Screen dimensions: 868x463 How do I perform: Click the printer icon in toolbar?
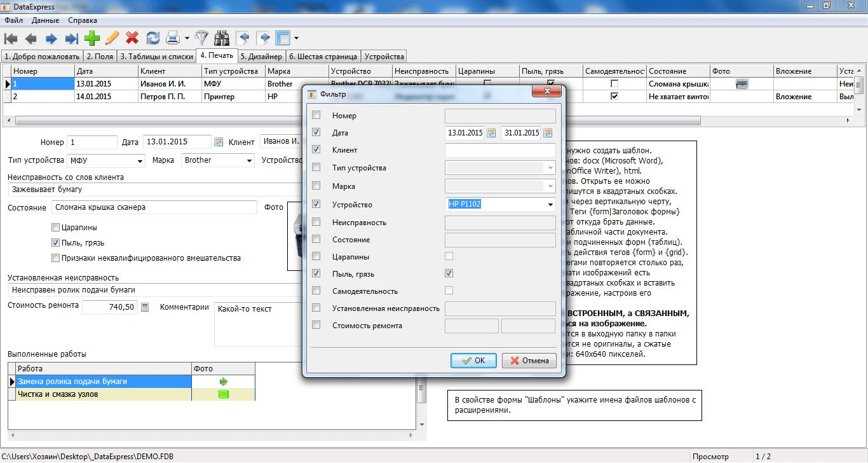pos(172,38)
